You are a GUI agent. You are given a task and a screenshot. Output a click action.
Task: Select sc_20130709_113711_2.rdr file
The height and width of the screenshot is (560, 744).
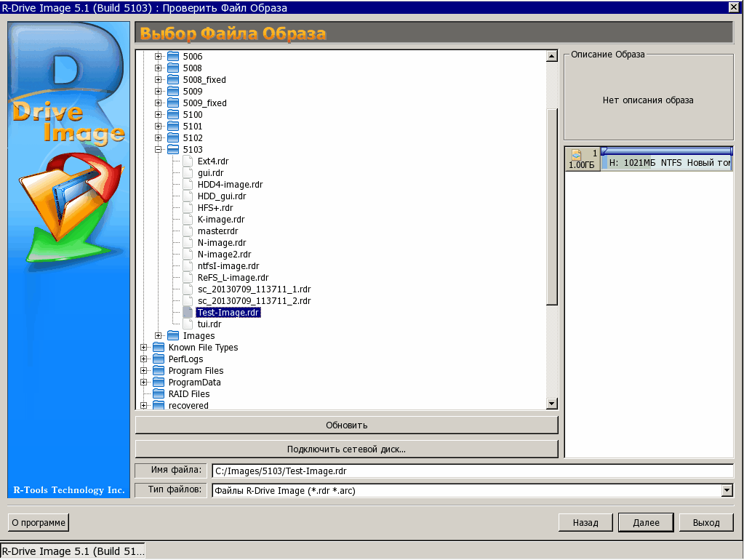point(254,301)
